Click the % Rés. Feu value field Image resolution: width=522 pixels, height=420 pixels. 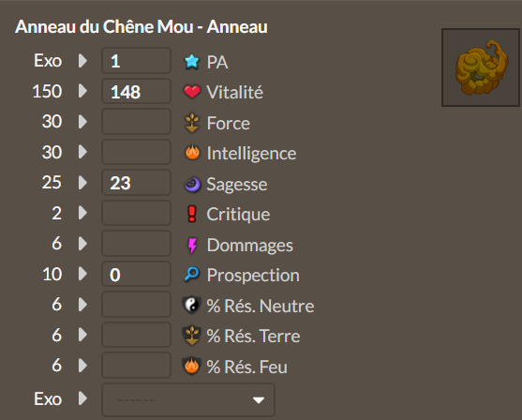click(136, 366)
